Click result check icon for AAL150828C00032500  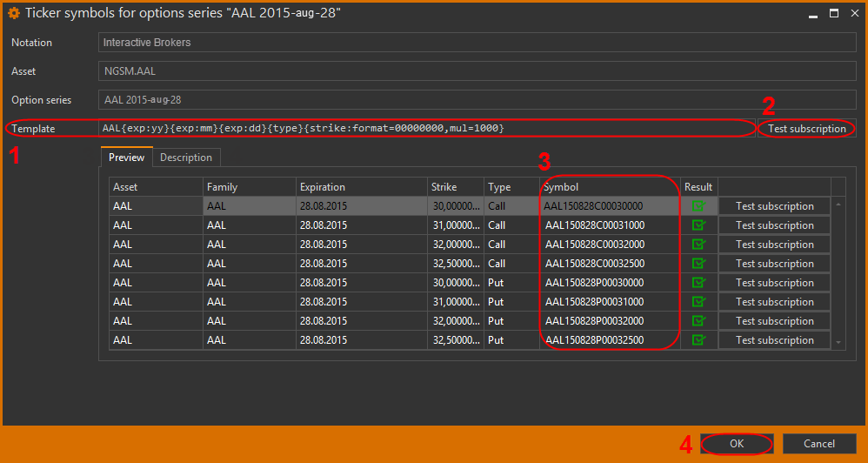pyautogui.click(x=698, y=264)
